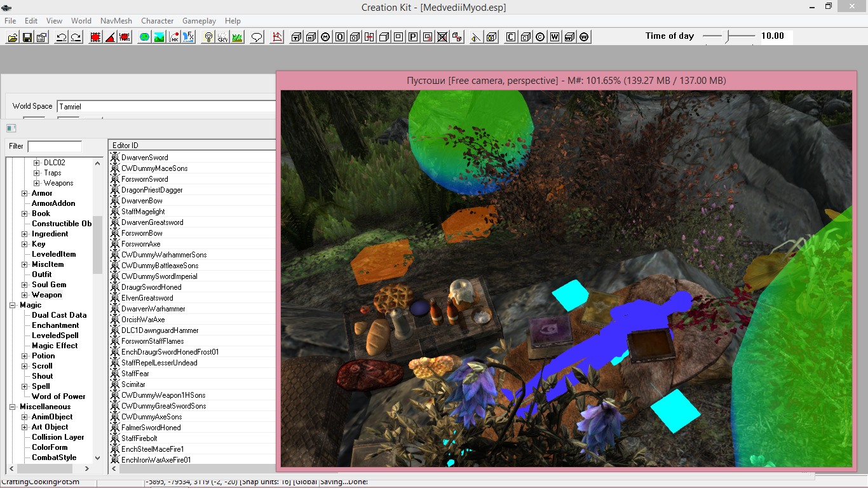Toggle bright lights with the lightbulb icon
The height and width of the screenshot is (488, 868).
pos(208,37)
